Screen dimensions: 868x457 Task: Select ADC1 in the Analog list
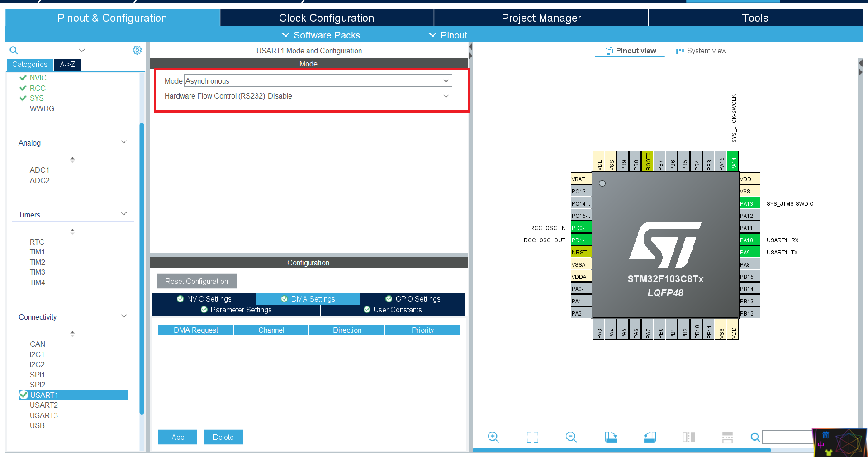tap(40, 170)
